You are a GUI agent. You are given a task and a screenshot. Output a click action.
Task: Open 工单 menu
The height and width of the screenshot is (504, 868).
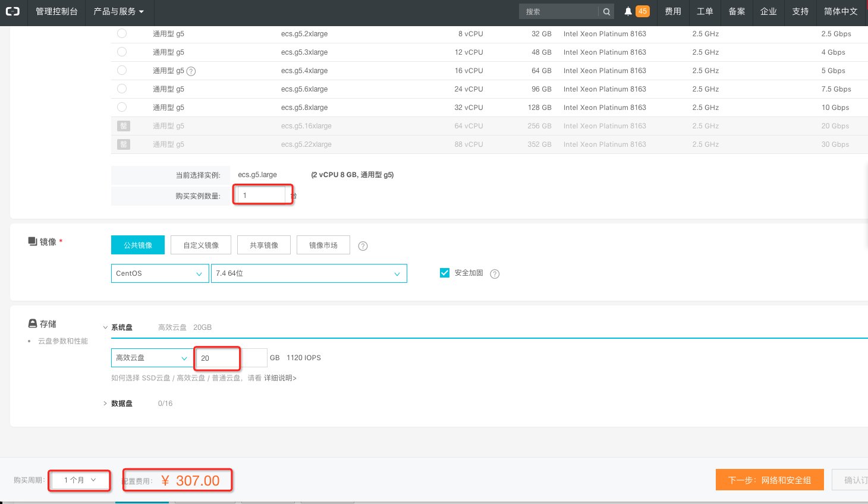[x=705, y=11]
